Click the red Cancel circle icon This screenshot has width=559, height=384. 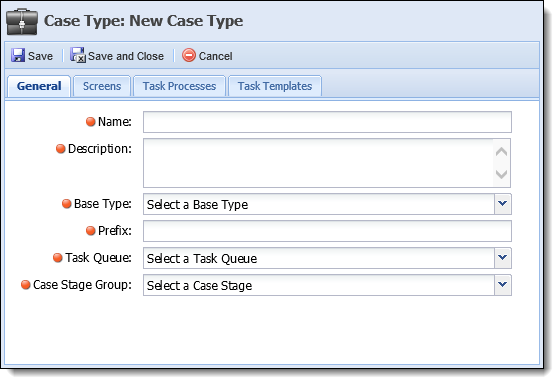pyautogui.click(x=189, y=55)
